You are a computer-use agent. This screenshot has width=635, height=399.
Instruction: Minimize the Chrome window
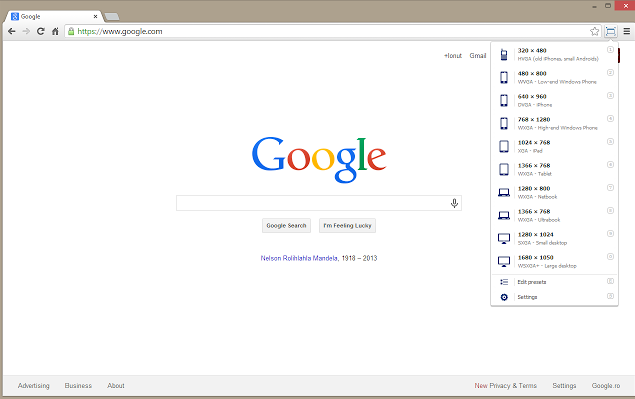point(595,6)
